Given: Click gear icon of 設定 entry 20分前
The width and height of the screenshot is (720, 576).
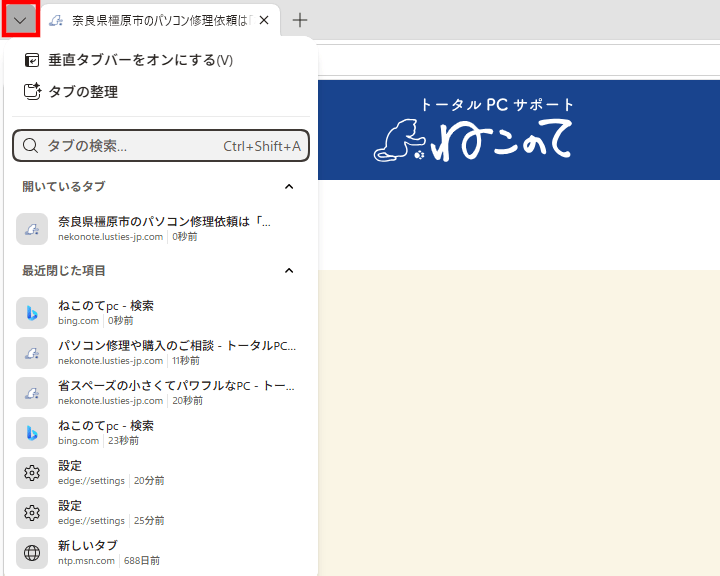Looking at the screenshot, I should pyautogui.click(x=32, y=473).
